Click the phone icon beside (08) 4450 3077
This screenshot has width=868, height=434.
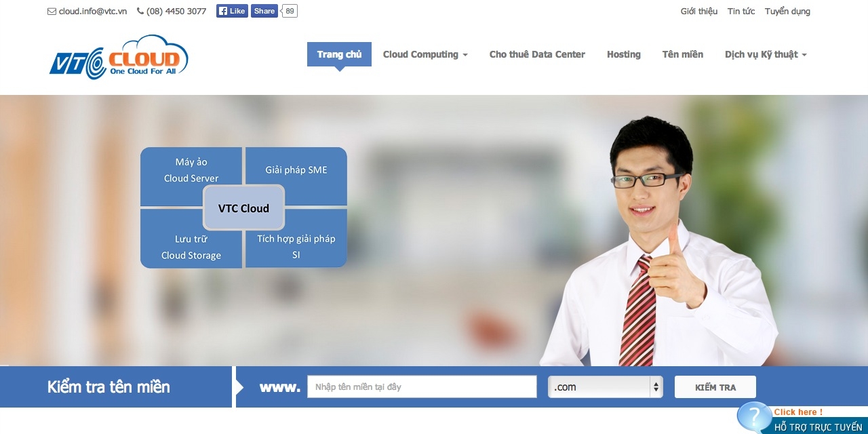(x=140, y=12)
